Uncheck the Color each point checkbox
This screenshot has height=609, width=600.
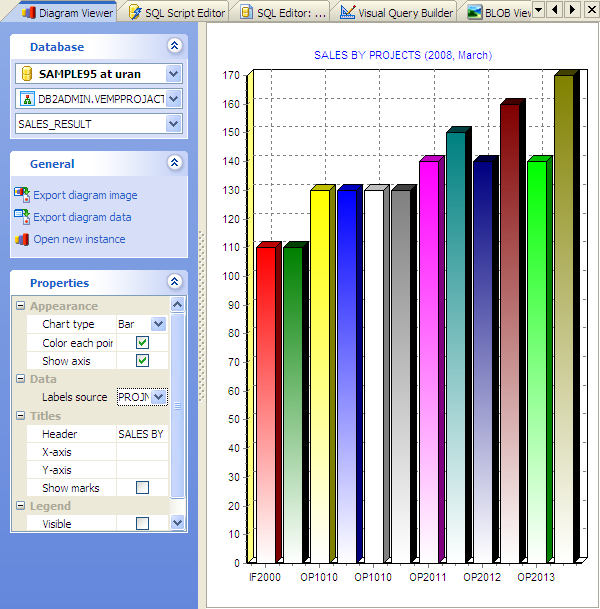142,343
